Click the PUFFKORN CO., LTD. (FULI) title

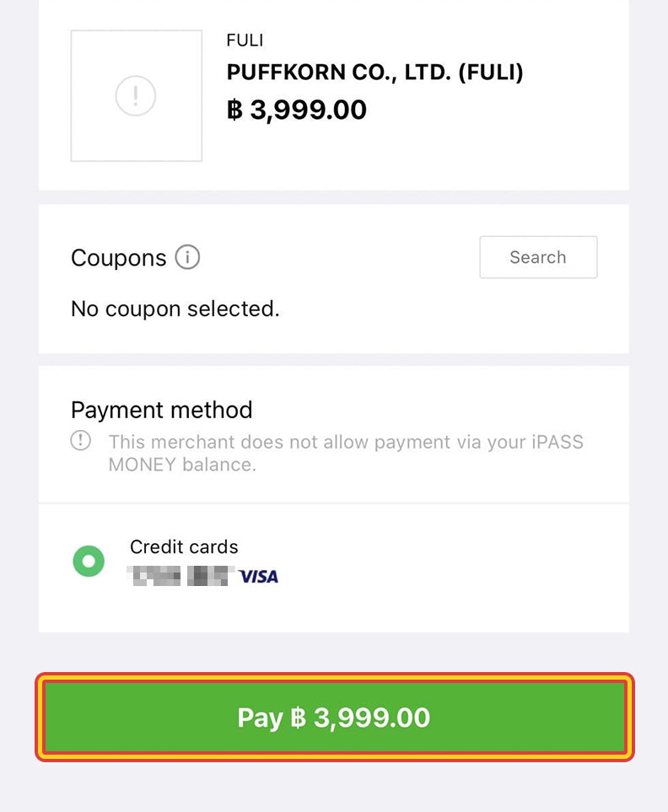pos(374,73)
